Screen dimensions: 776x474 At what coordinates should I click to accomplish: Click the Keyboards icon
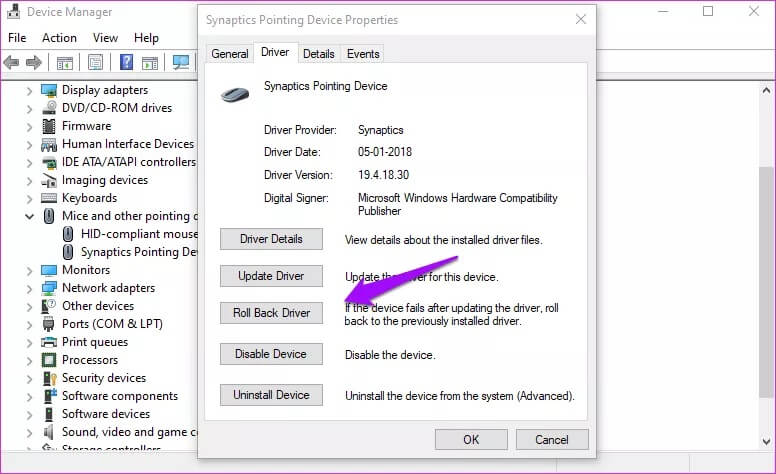click(49, 198)
